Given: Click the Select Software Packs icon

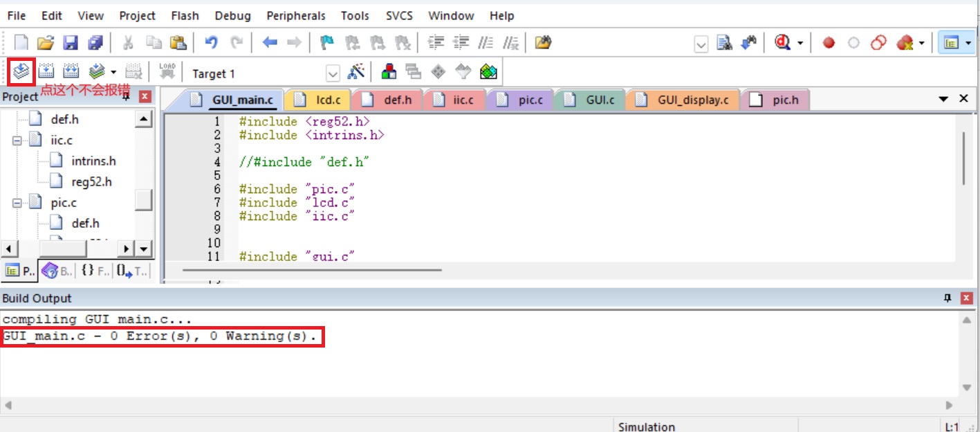Looking at the screenshot, I should (463, 71).
